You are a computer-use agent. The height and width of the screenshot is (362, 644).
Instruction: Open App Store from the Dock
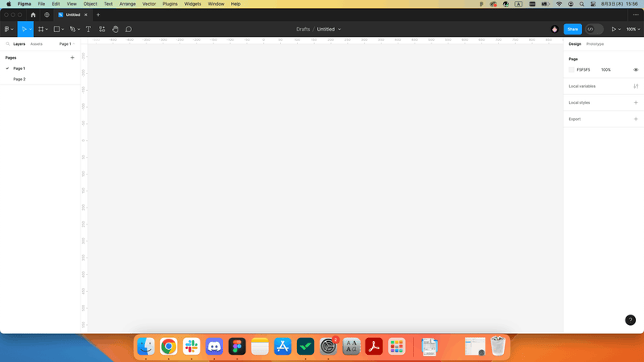(283, 347)
